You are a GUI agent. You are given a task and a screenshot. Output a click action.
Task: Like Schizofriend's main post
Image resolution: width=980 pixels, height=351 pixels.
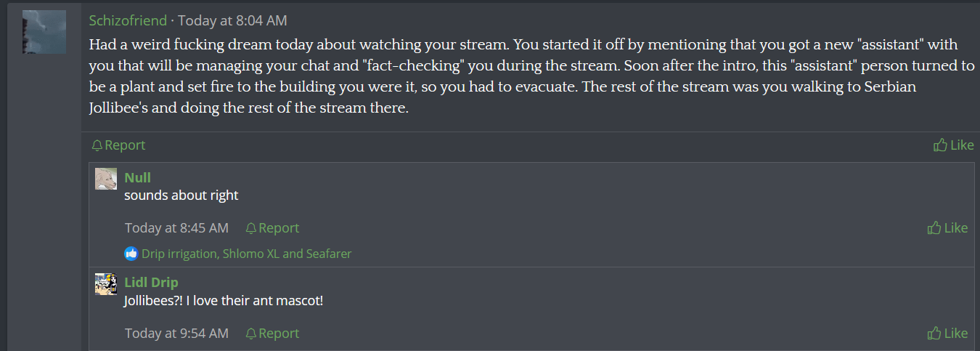pyautogui.click(x=953, y=145)
